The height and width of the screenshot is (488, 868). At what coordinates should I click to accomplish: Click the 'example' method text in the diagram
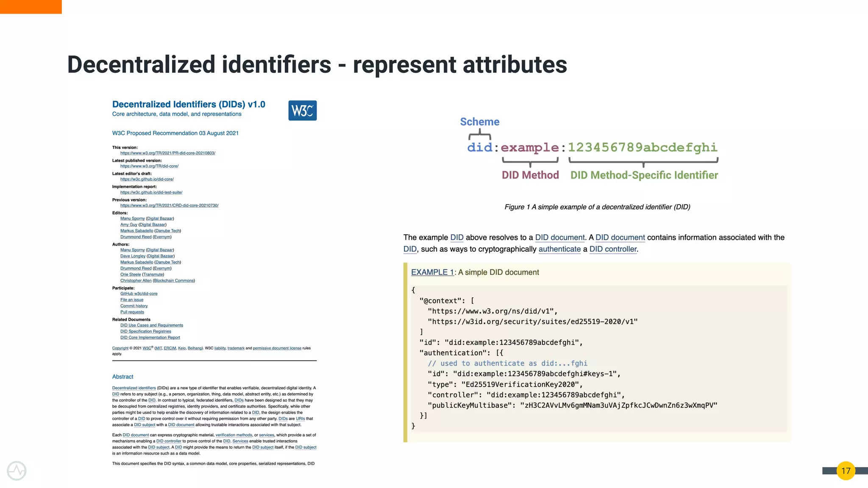tap(530, 147)
